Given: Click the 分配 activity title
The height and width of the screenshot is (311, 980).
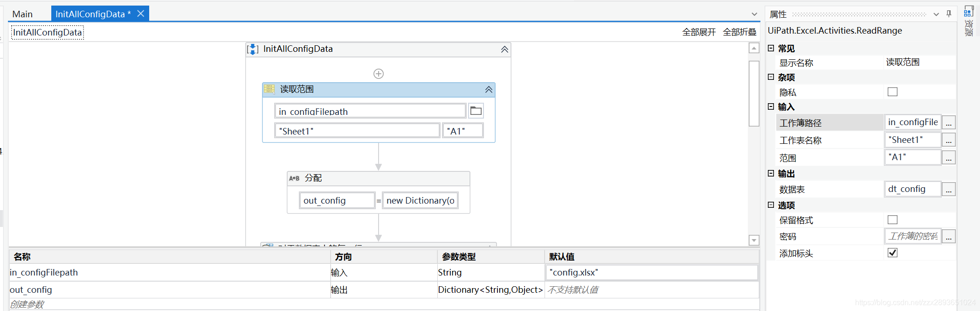Looking at the screenshot, I should pos(313,178).
